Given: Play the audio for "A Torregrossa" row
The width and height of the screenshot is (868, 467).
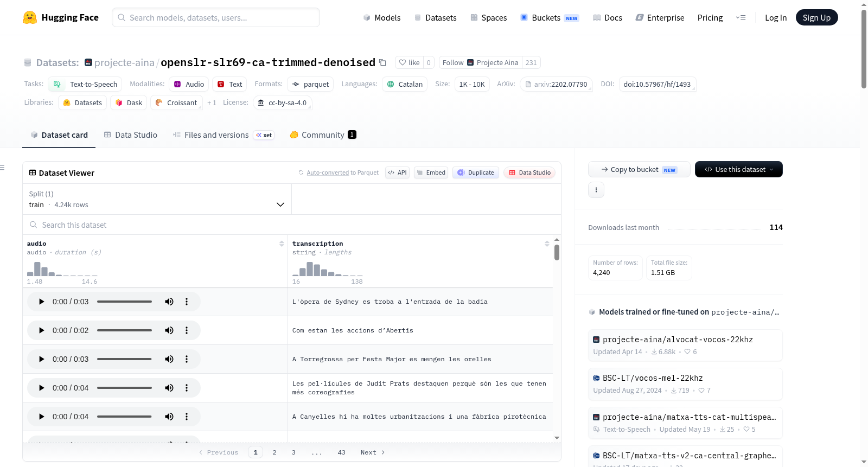Looking at the screenshot, I should coord(41,359).
